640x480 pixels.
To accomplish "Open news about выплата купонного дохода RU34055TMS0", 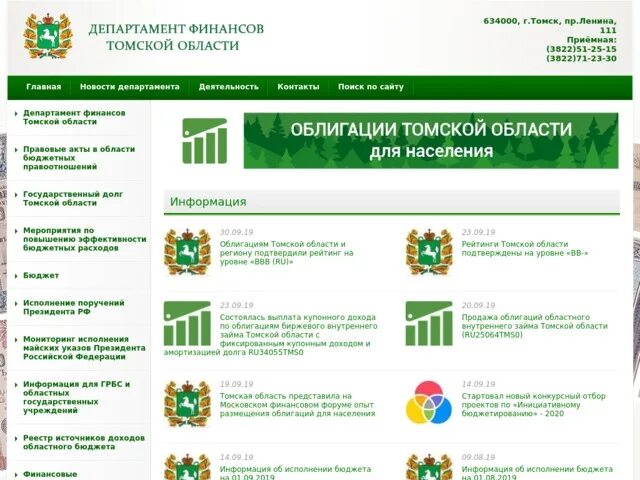I will pos(271,335).
